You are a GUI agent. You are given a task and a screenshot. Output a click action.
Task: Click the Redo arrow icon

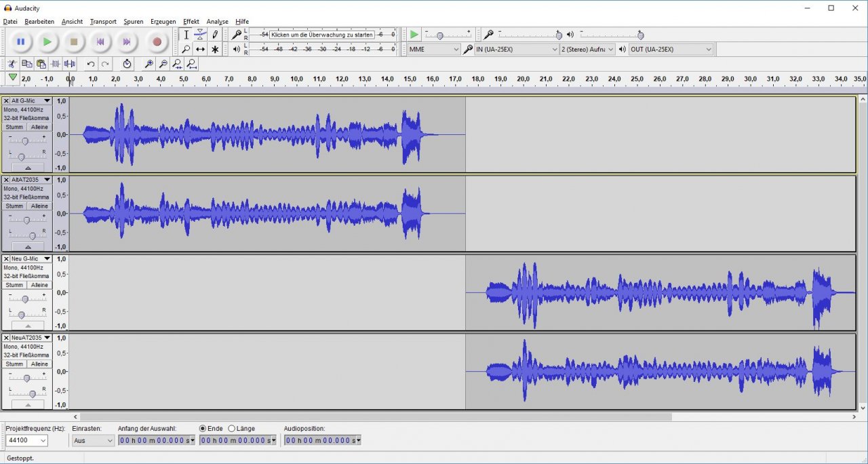pos(105,64)
